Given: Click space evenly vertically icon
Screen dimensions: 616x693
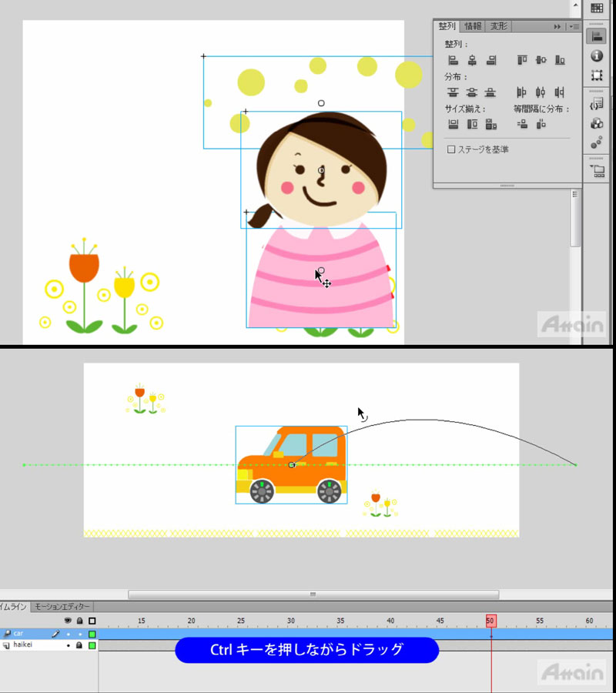Looking at the screenshot, I should [x=522, y=124].
